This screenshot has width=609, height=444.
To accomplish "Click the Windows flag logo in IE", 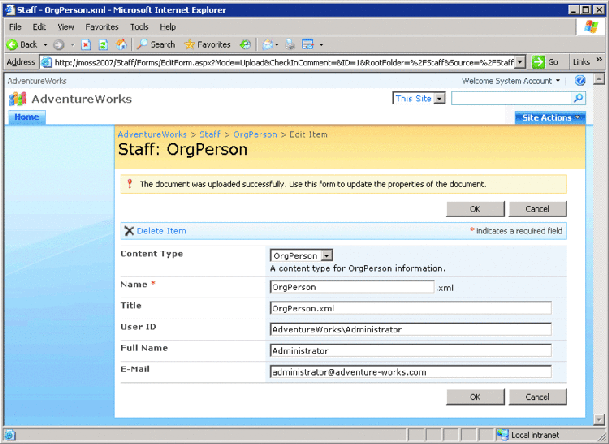I will 591,26.
